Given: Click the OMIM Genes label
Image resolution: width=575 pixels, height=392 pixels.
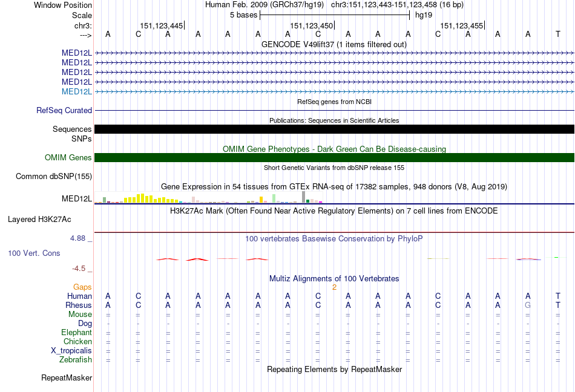Looking at the screenshot, I should tap(68, 157).
